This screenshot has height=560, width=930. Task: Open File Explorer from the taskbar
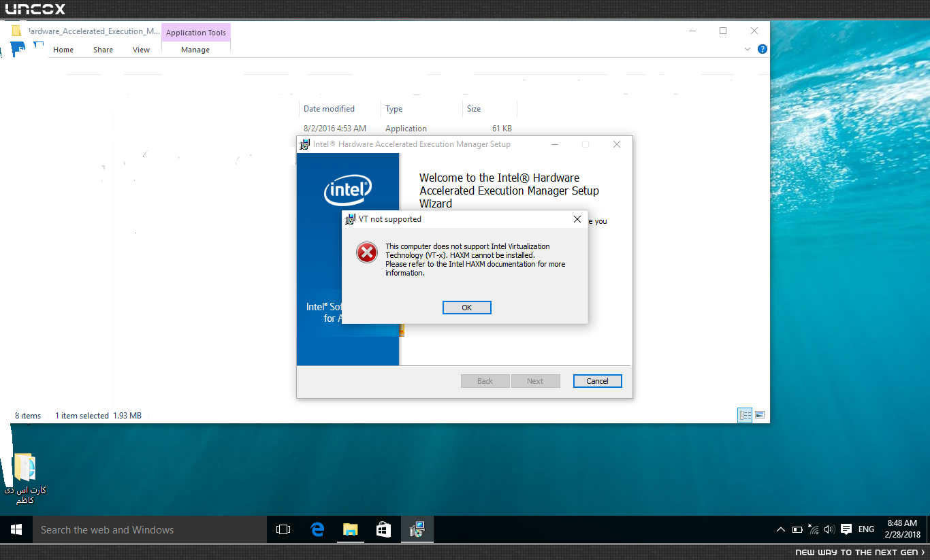point(350,529)
